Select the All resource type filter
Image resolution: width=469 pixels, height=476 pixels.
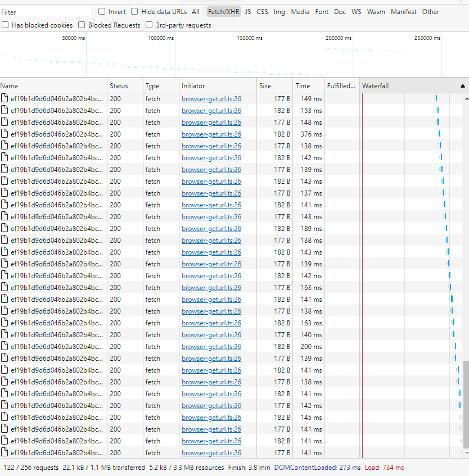coord(196,12)
